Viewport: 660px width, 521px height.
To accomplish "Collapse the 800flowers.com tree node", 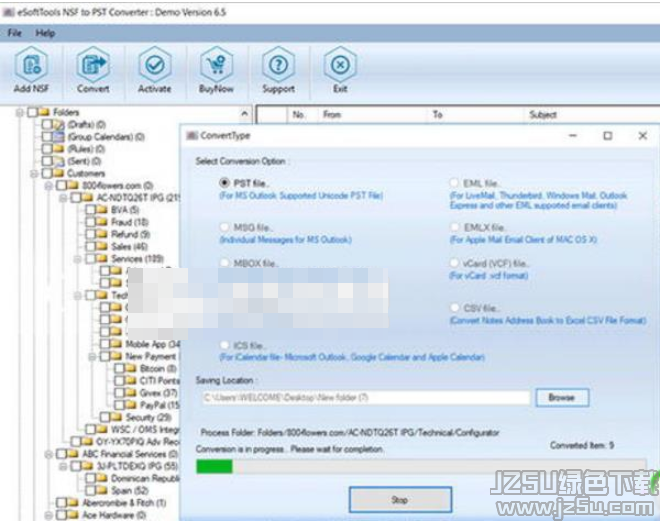I will (48, 186).
